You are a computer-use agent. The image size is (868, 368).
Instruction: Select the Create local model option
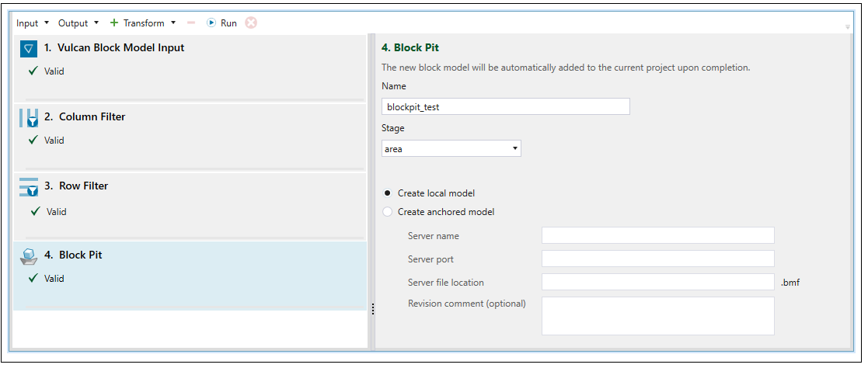388,193
